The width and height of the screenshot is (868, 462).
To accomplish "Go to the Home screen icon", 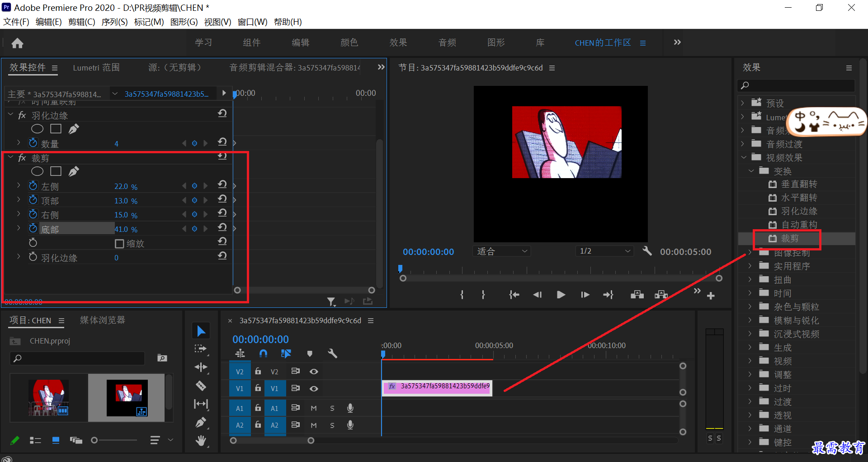I will pos(17,43).
